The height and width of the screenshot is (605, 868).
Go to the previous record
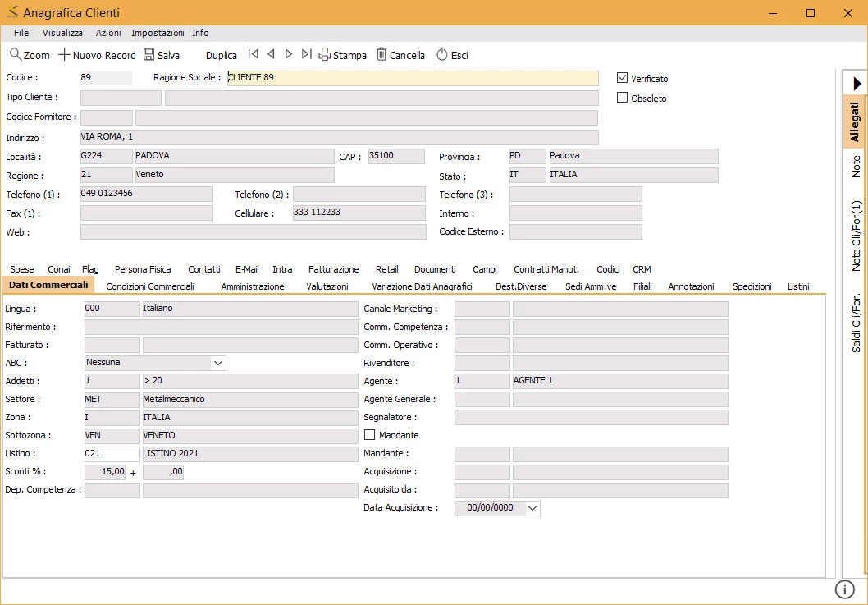tap(271, 53)
